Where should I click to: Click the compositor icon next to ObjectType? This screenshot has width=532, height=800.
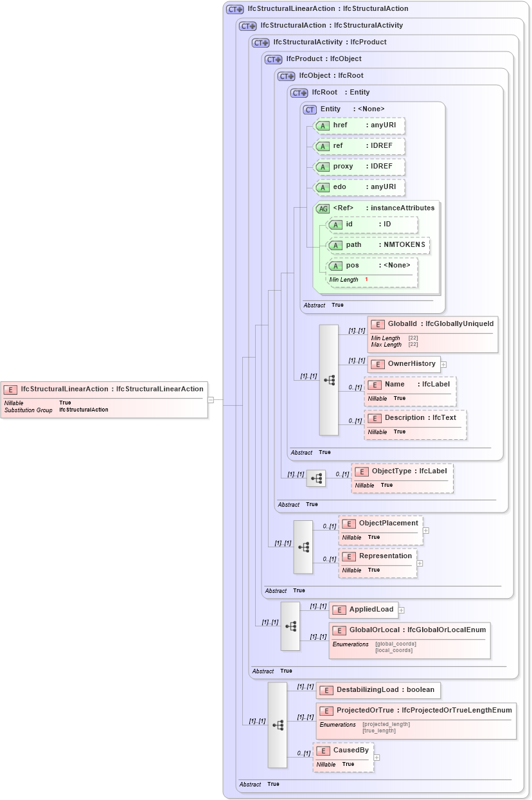pos(316,478)
